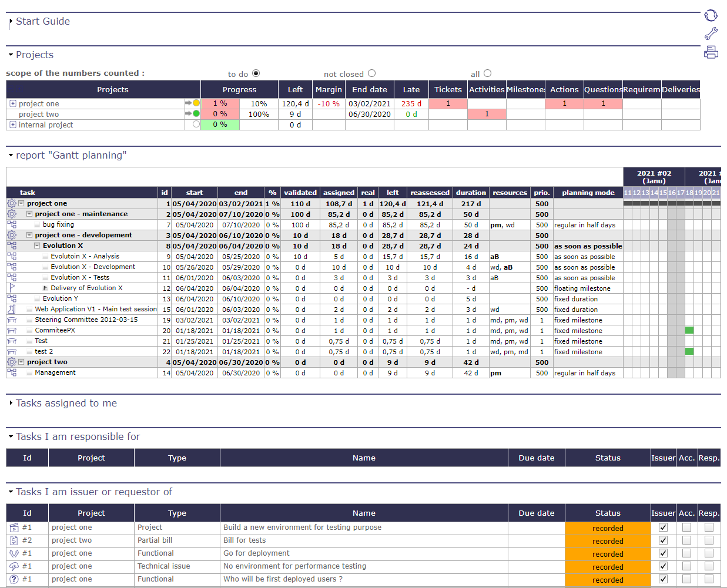Click the question icon beside the last Functional task
727x588 pixels.
click(14, 579)
